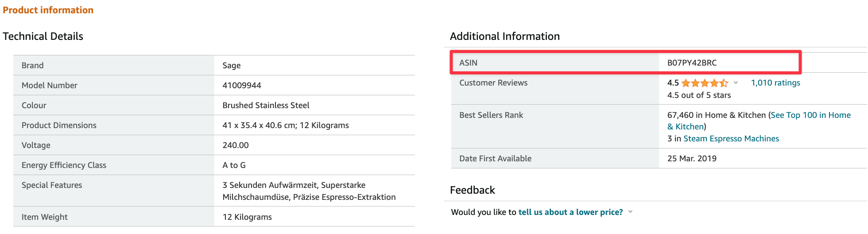
Task: Click the Model Number value 41009944
Action: (241, 86)
